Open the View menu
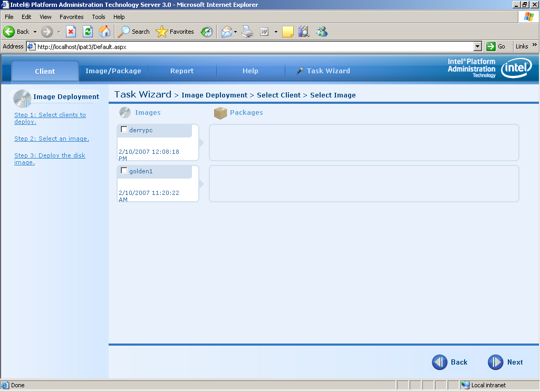This screenshot has height=392, width=540. coord(45,17)
